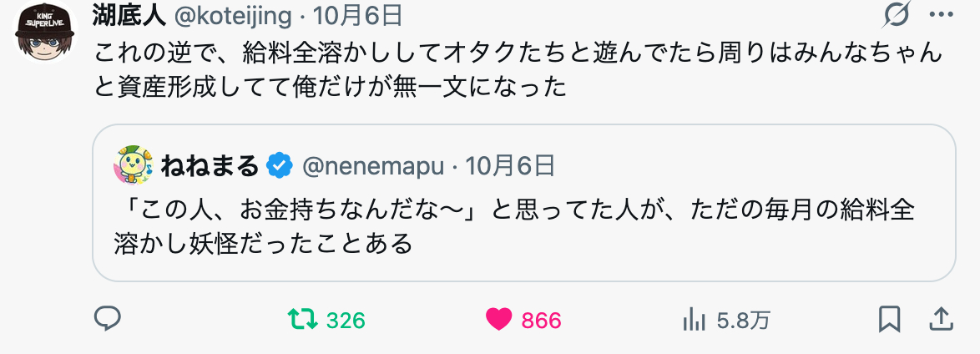980x354 pixels.
Task: Click the quoted tweet's 10月6日 date
Action: 510,165
